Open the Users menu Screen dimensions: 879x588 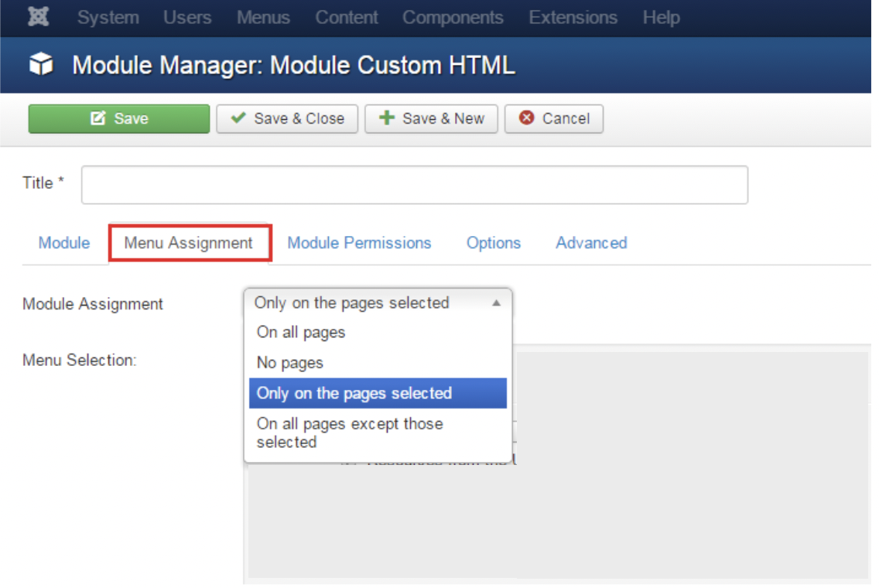[x=187, y=18]
